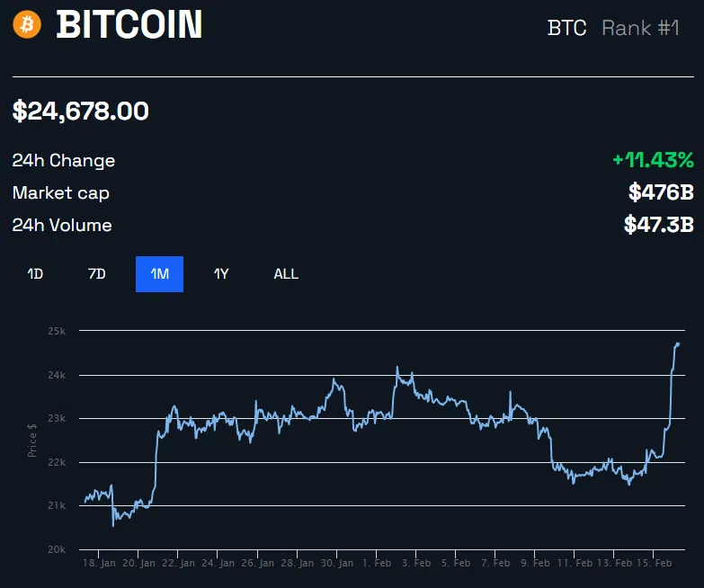Screen dimensions: 704x588
Task: Click the 1. Feb date marker
Action: click(x=377, y=563)
